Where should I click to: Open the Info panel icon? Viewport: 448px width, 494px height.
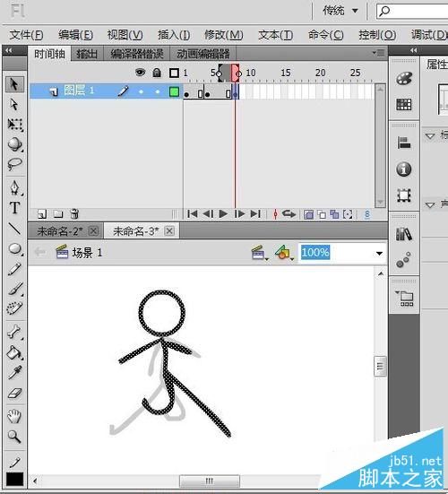point(404,169)
